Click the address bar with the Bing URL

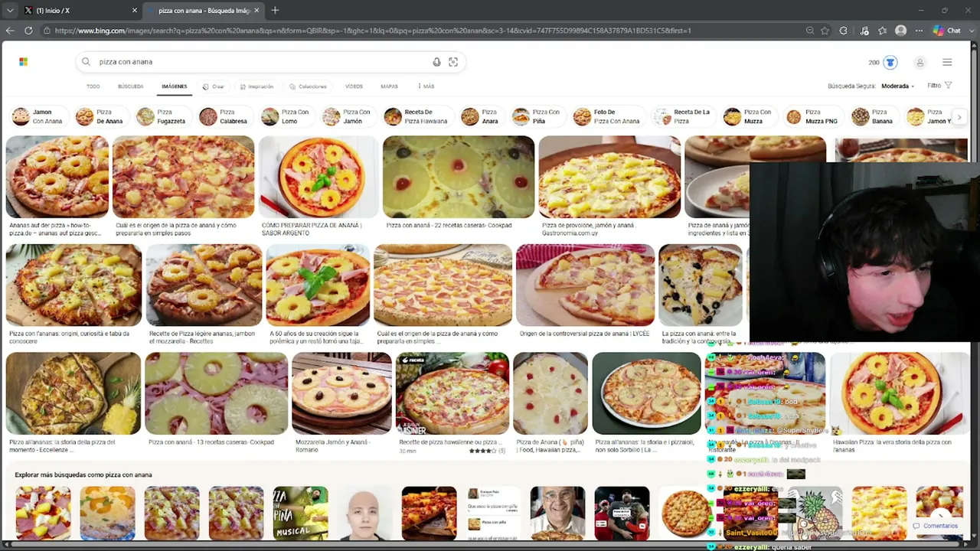pos(421,31)
